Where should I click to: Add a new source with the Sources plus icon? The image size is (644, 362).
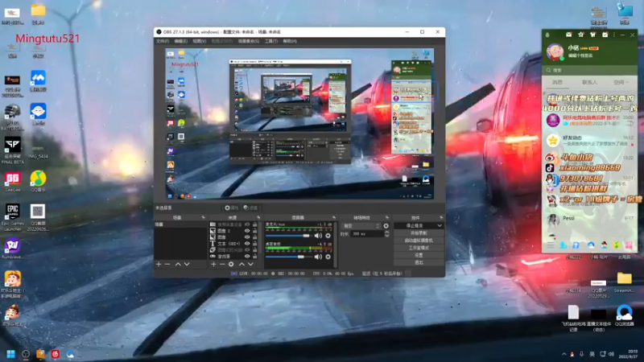[x=213, y=264]
